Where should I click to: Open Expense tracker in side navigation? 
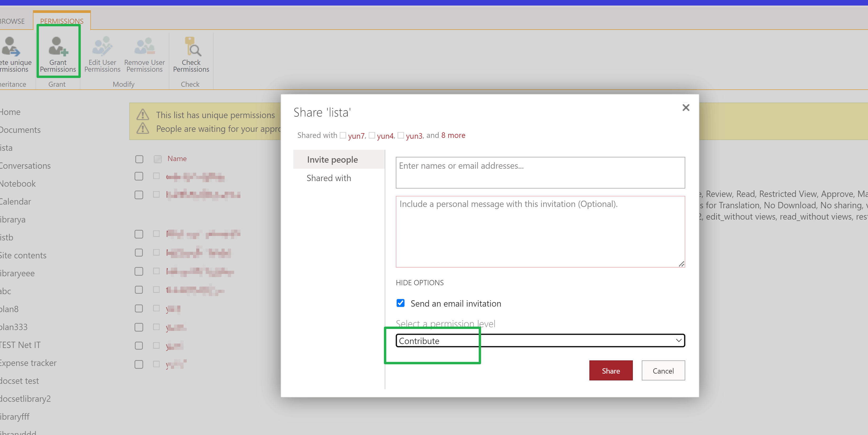tap(28, 363)
